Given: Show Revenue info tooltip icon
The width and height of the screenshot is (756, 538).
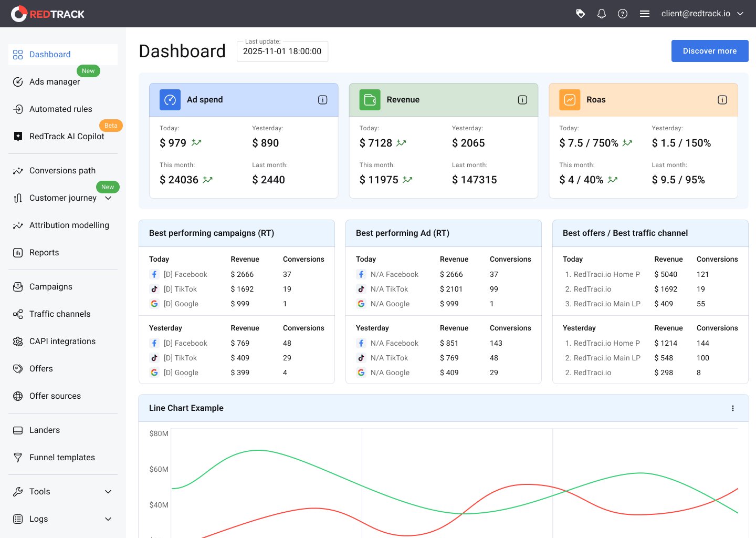Looking at the screenshot, I should pos(522,100).
